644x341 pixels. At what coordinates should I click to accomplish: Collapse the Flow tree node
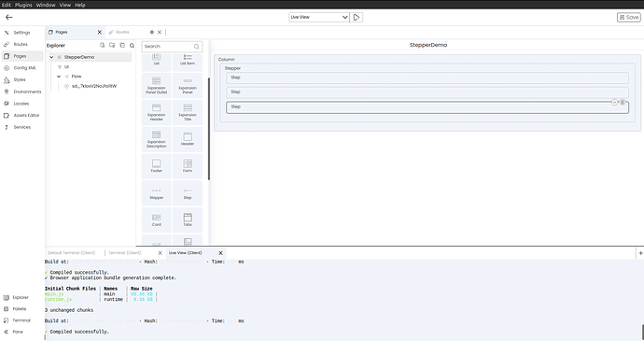(x=59, y=77)
